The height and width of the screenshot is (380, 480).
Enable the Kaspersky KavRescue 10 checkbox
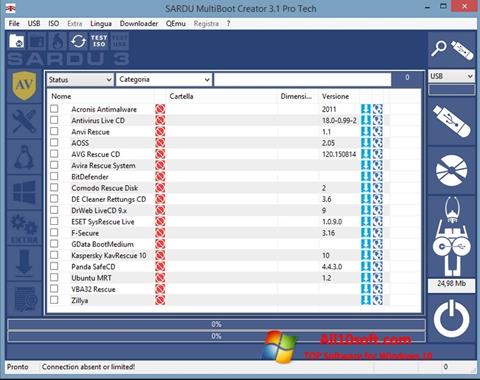tap(54, 255)
